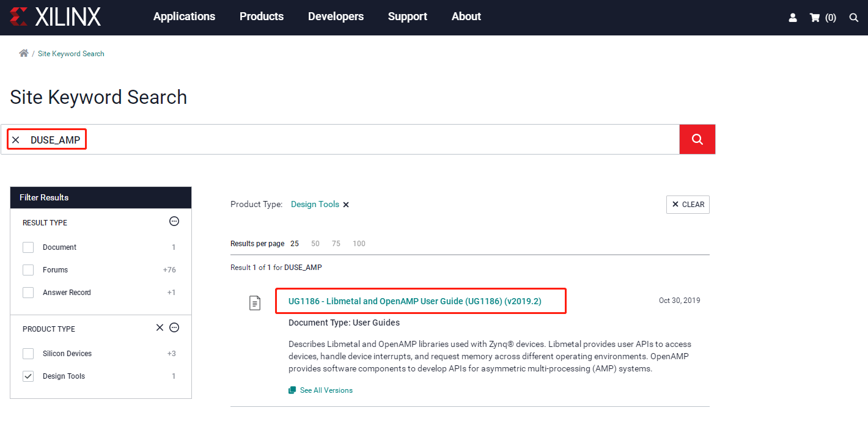The height and width of the screenshot is (427, 868).
Task: Click the document icon beside UG1186 result
Action: pyautogui.click(x=255, y=302)
